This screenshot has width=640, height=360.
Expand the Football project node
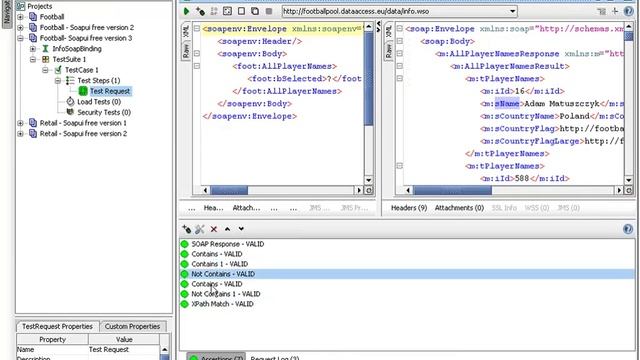coord(20,17)
